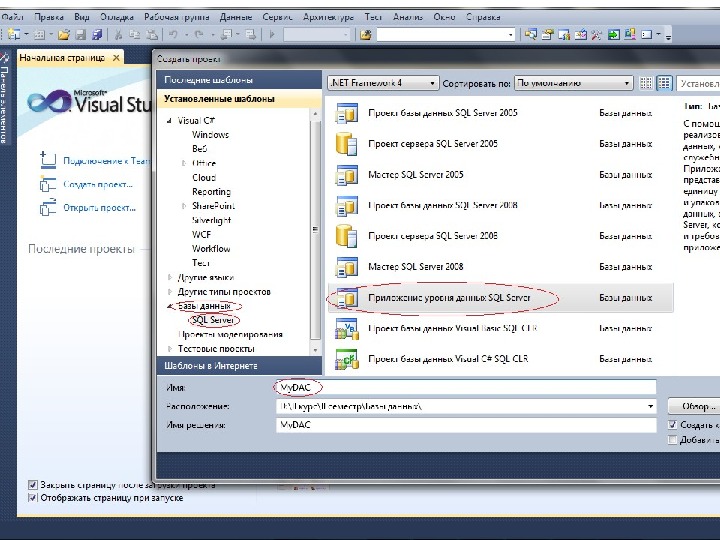Open the 'Сервис' menu
Screen dimensions: 720x540
click(x=277, y=17)
